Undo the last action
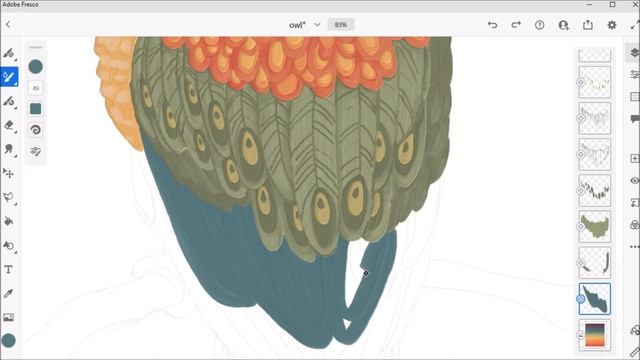 point(493,25)
